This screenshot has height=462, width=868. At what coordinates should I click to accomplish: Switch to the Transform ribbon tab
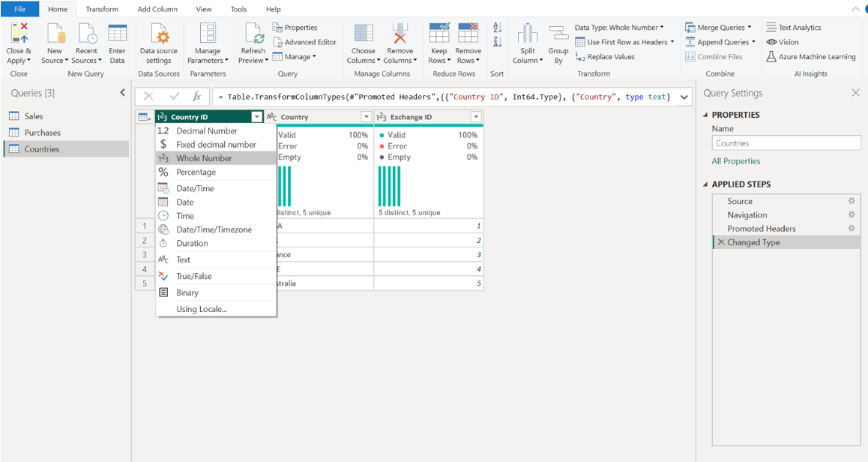pos(102,9)
